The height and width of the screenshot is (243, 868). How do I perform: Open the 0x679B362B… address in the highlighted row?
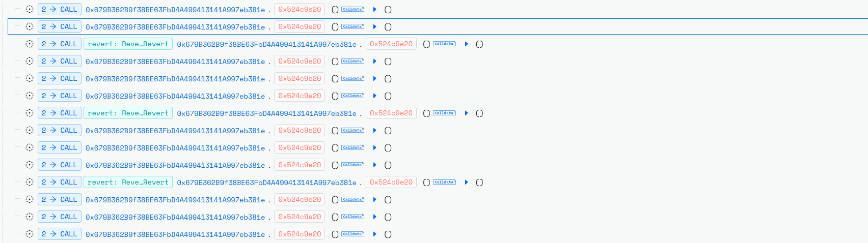[x=175, y=27]
